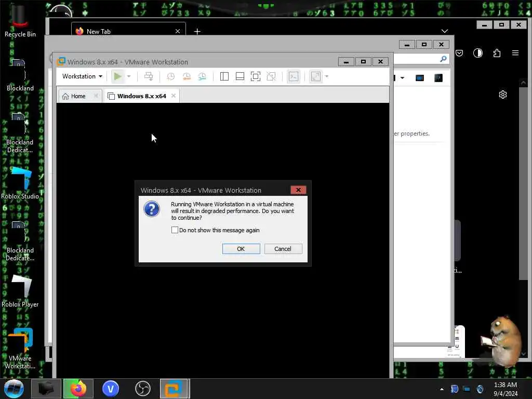The image size is (532, 399).
Task: Close the New Tab in Firefox
Action: (178, 31)
